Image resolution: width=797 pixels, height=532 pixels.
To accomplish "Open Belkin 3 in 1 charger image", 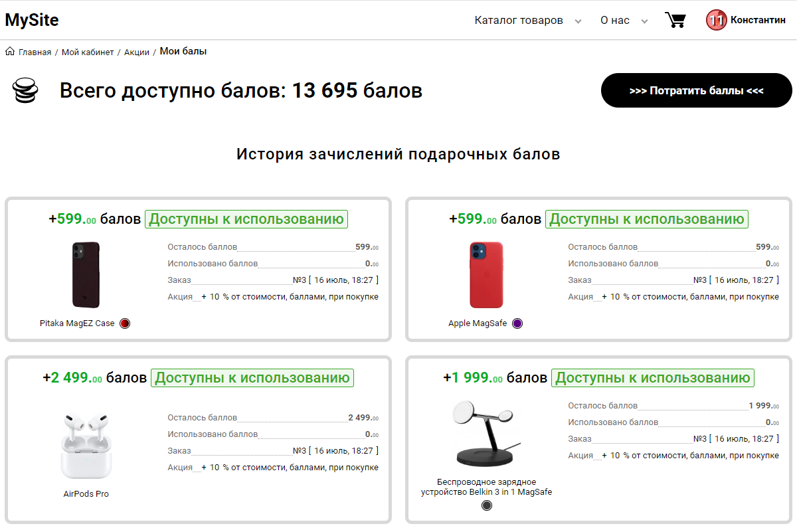I will [486, 432].
